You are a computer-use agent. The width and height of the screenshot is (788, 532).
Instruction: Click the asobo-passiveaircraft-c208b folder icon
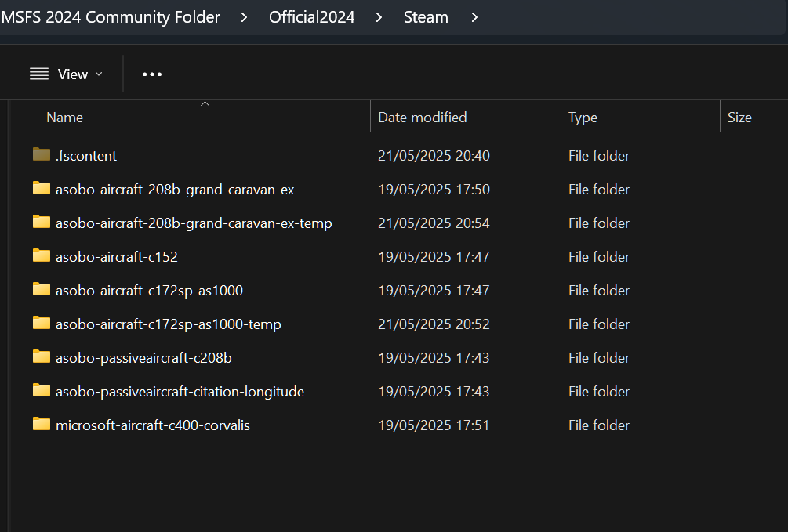(x=41, y=357)
